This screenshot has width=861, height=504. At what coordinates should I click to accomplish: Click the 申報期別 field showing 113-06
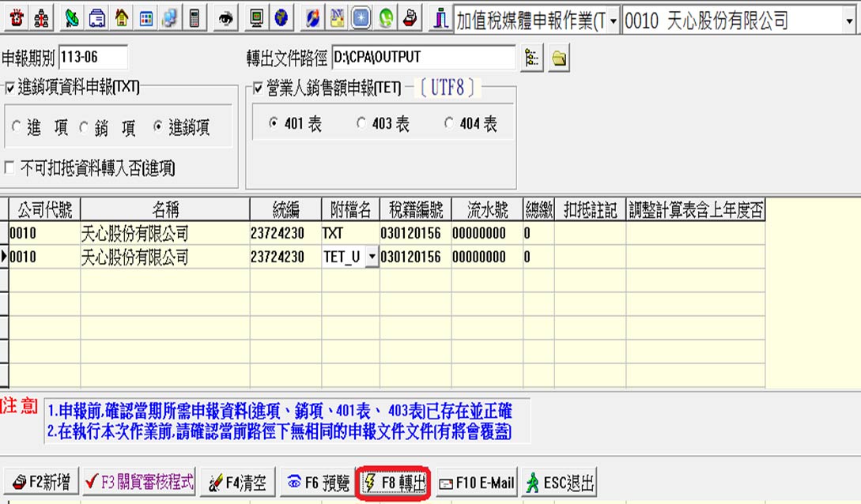click(x=93, y=57)
